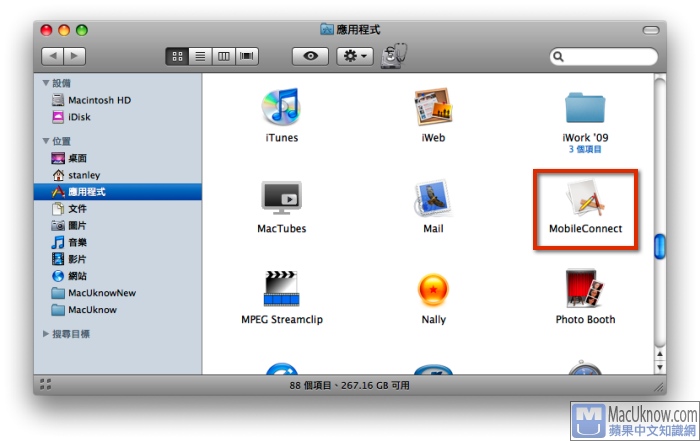Click the '88 個項目、267.16 GB 可用' status text
700x441 pixels.
[x=349, y=385]
